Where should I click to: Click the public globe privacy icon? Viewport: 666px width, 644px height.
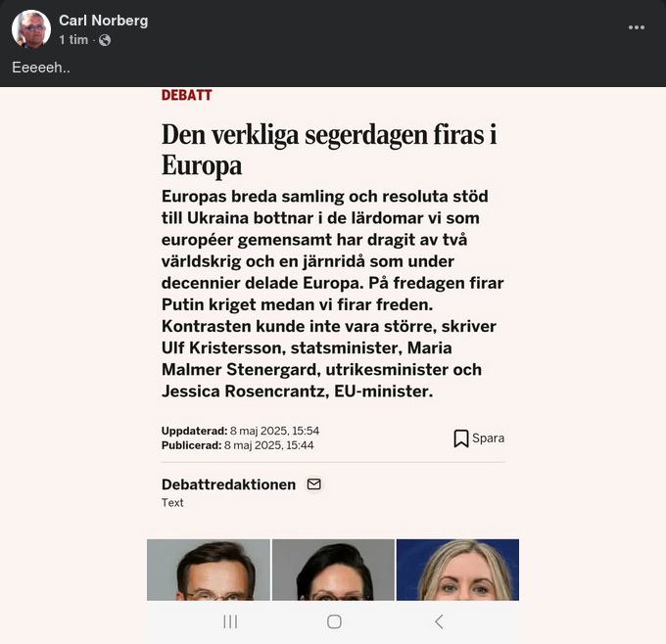[105, 40]
